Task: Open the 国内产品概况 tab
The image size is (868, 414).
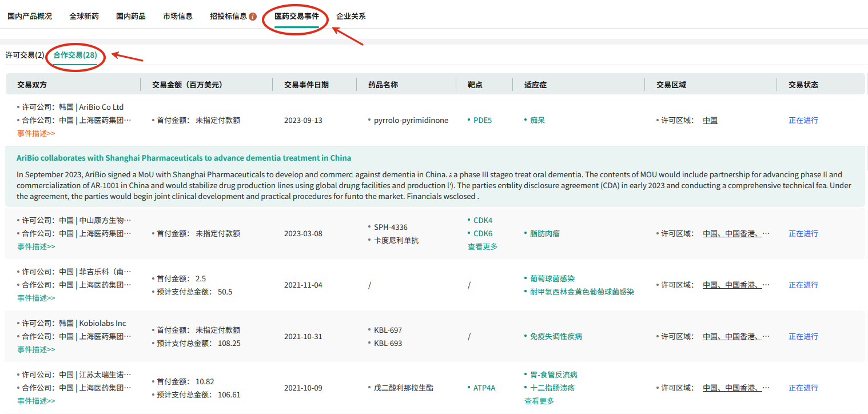Action: pos(30,16)
